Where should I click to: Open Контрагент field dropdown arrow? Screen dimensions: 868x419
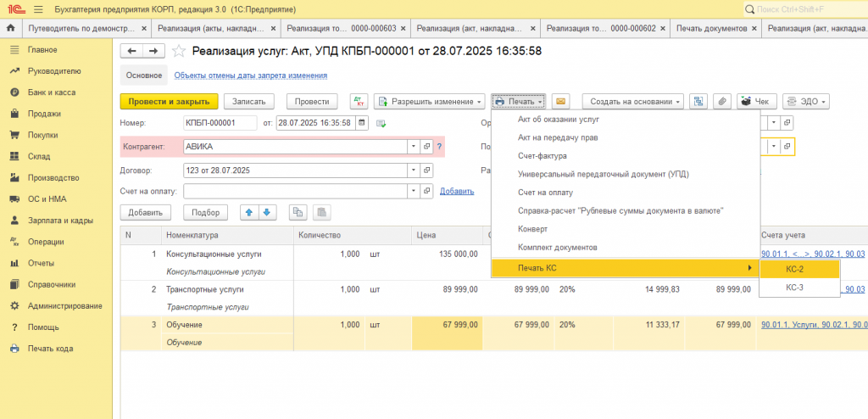(x=414, y=147)
